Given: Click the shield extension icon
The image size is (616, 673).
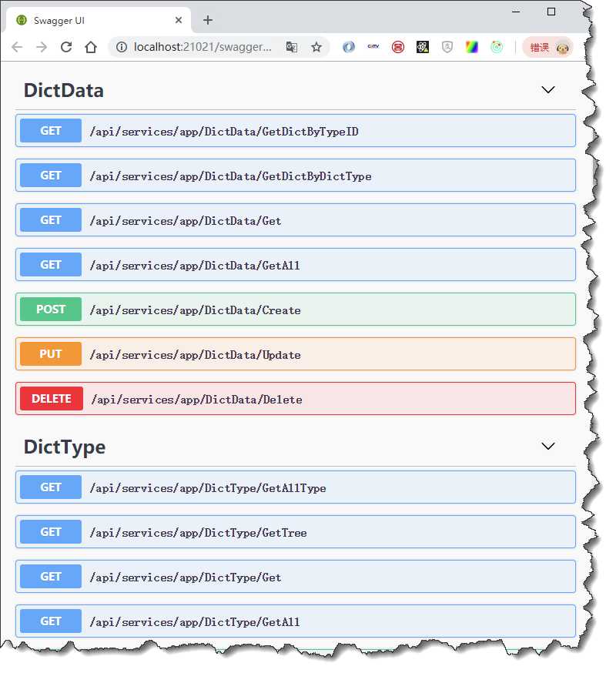Looking at the screenshot, I should 447,47.
